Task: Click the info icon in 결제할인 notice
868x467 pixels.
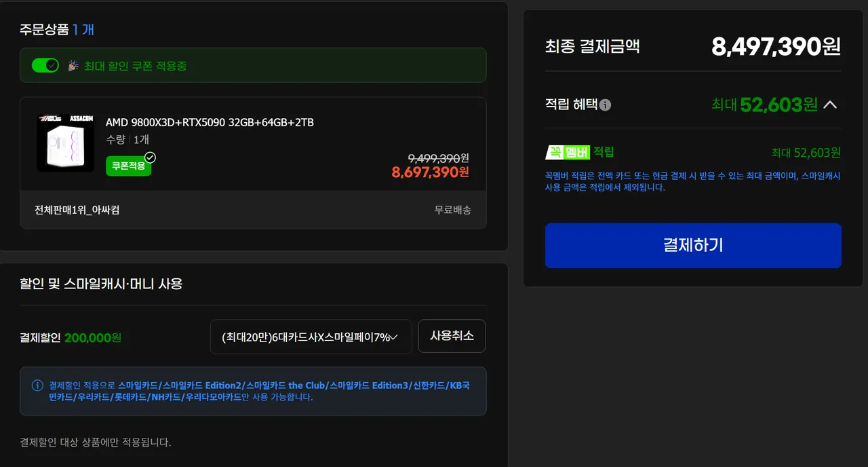Action: 38,386
